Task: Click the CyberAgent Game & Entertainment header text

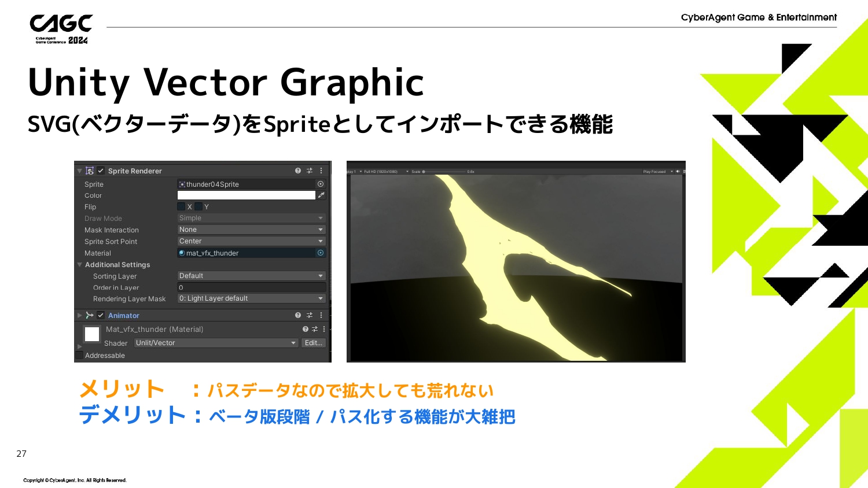Action: tap(759, 17)
